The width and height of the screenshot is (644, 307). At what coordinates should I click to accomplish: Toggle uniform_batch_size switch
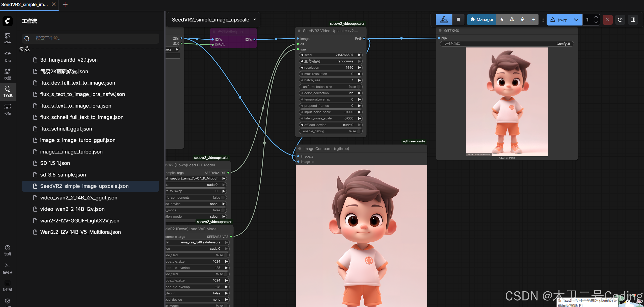358,87
